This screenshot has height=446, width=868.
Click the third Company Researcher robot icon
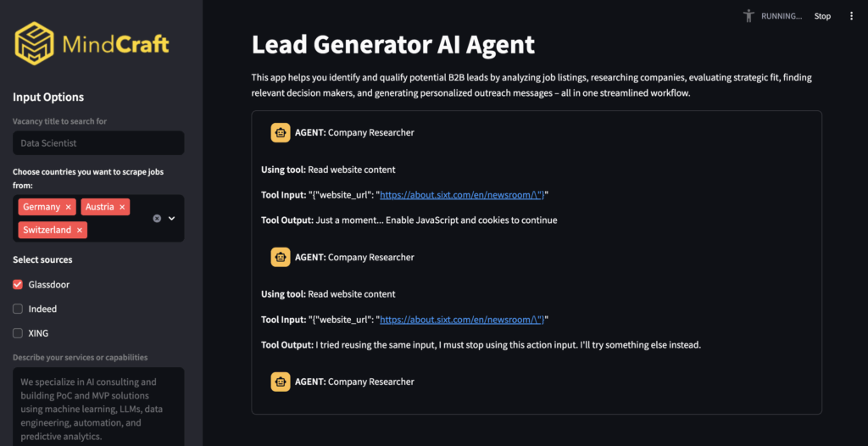(x=281, y=382)
